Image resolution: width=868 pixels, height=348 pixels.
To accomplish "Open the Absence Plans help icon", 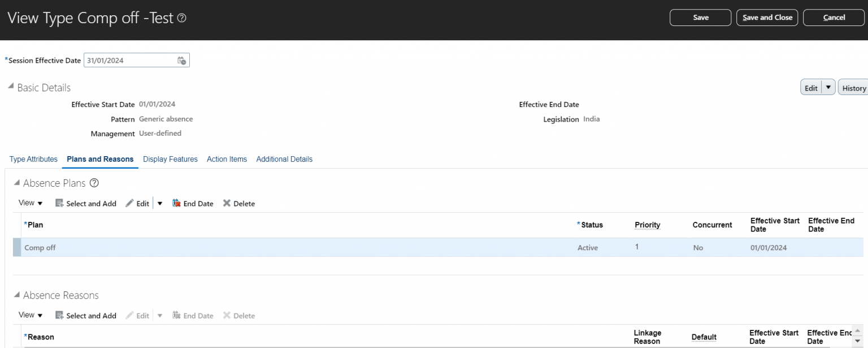I will pyautogui.click(x=94, y=183).
